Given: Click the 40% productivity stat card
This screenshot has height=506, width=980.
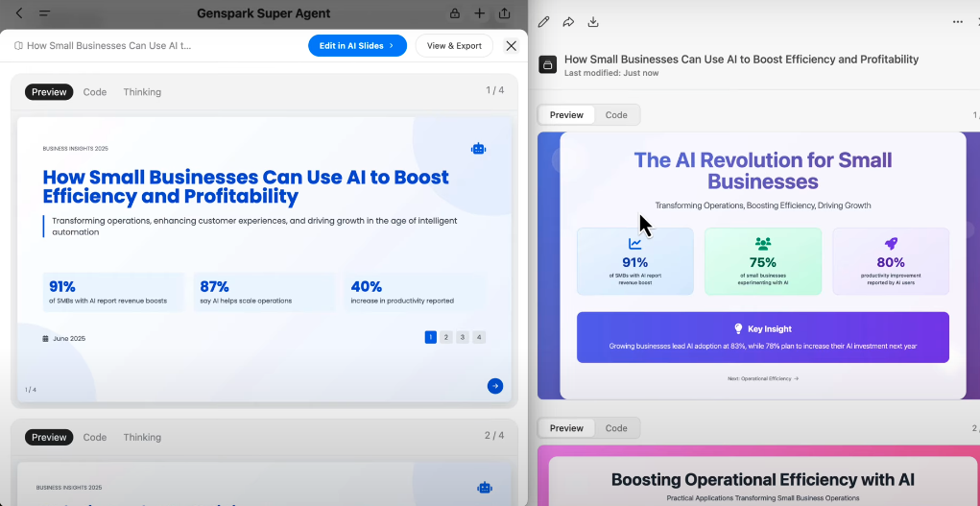Looking at the screenshot, I should [x=415, y=292].
